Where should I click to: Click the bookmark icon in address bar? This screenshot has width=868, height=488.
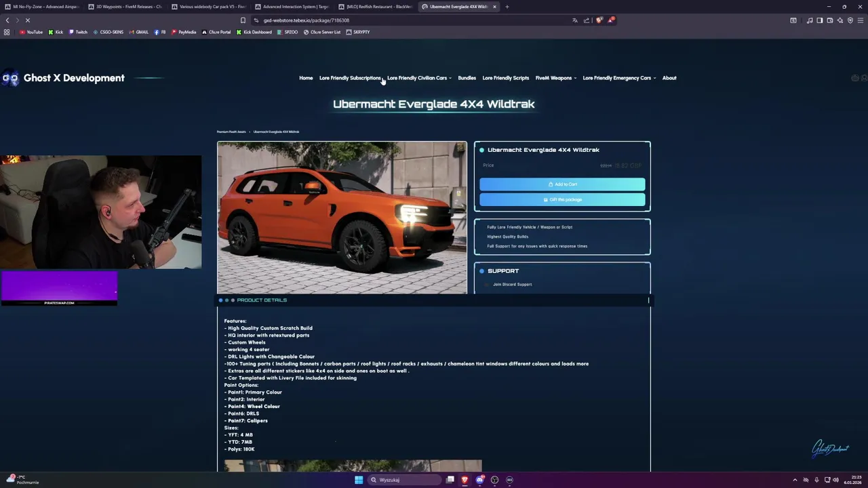[243, 20]
